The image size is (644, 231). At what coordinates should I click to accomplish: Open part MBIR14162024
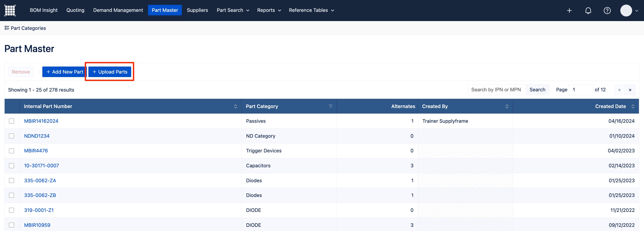41,121
